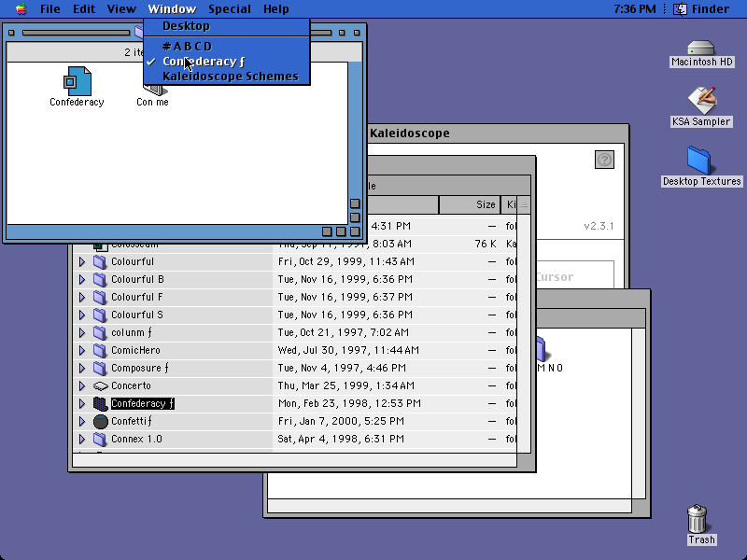This screenshot has height=560, width=747.
Task: Click the 7:36 PM menu bar clock
Action: [635, 9]
